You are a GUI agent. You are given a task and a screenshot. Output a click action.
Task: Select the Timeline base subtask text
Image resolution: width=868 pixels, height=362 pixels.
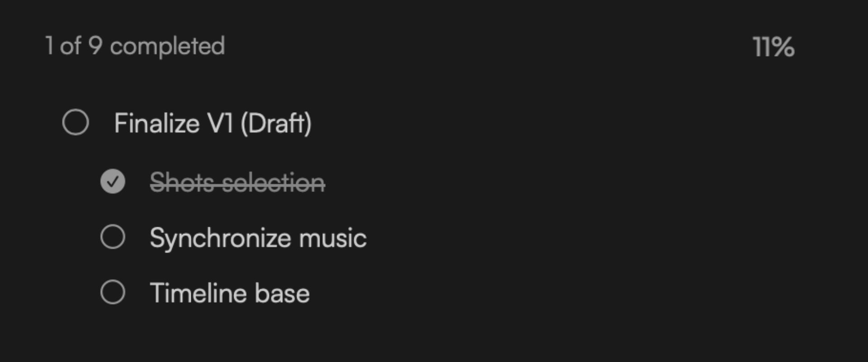tap(230, 293)
